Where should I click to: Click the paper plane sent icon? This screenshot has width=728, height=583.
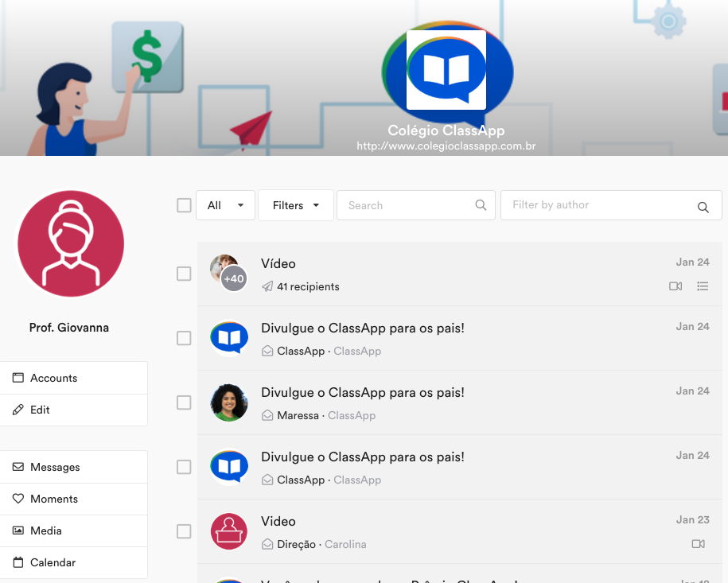(x=267, y=286)
